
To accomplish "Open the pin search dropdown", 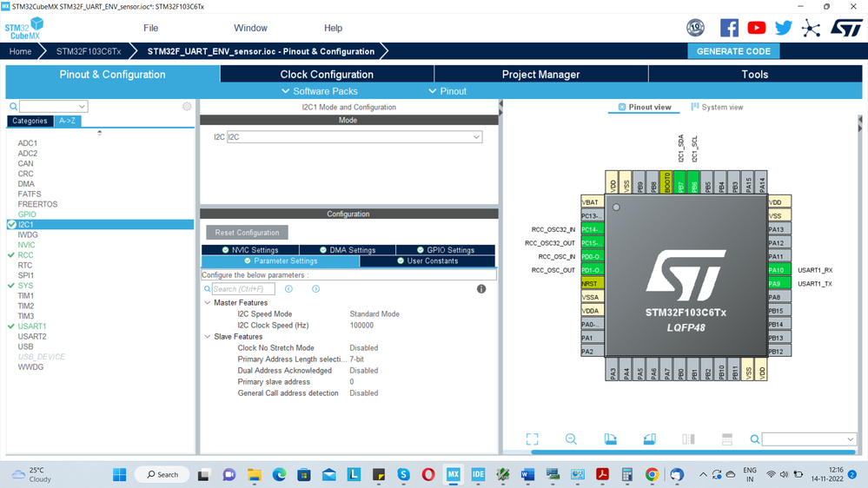I will point(809,439).
